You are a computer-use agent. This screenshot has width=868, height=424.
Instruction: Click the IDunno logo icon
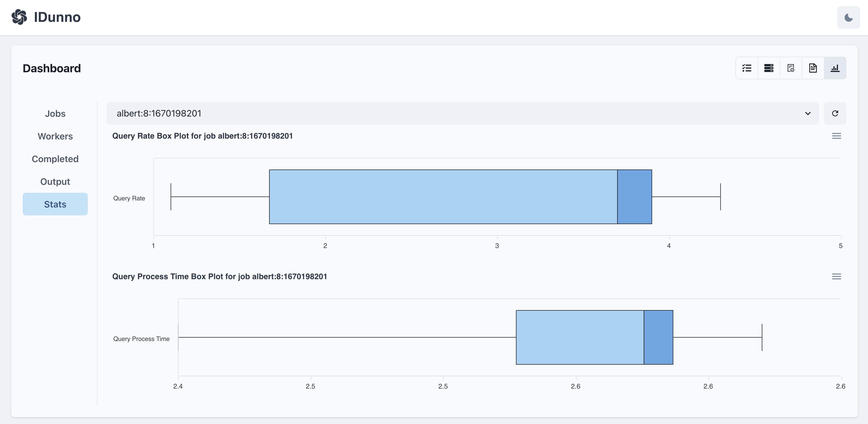pyautogui.click(x=19, y=17)
